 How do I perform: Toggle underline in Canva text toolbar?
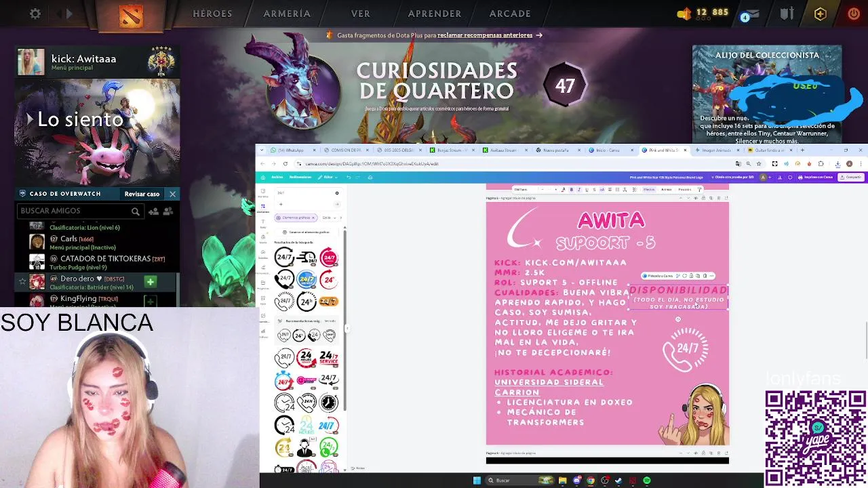point(587,189)
